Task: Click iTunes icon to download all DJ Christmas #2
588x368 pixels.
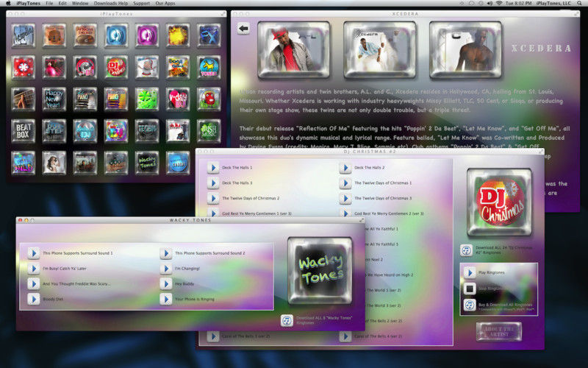Action: (466, 250)
